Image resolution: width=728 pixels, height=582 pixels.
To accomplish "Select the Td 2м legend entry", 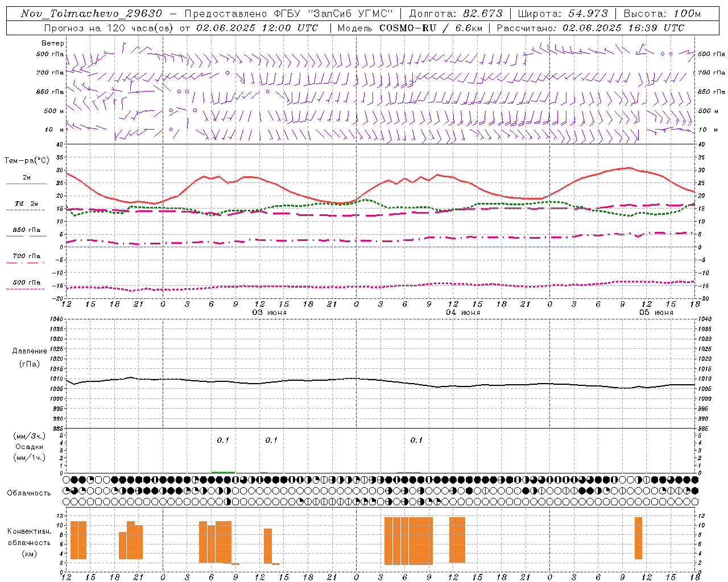I will pyautogui.click(x=26, y=203).
